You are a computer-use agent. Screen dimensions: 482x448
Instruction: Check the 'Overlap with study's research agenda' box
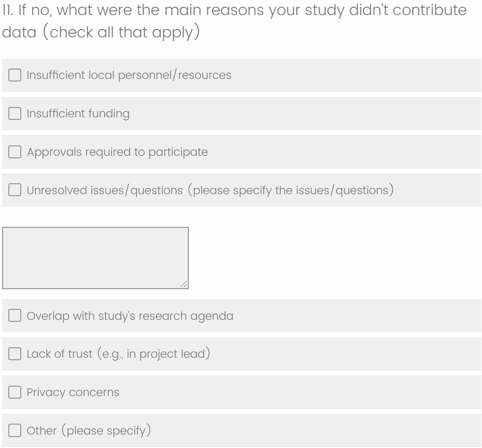click(x=15, y=316)
